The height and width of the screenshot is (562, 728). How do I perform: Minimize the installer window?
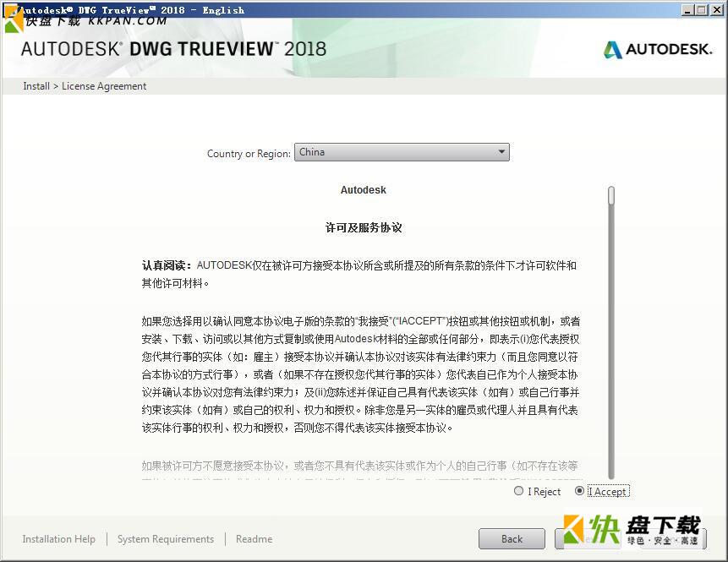point(688,9)
